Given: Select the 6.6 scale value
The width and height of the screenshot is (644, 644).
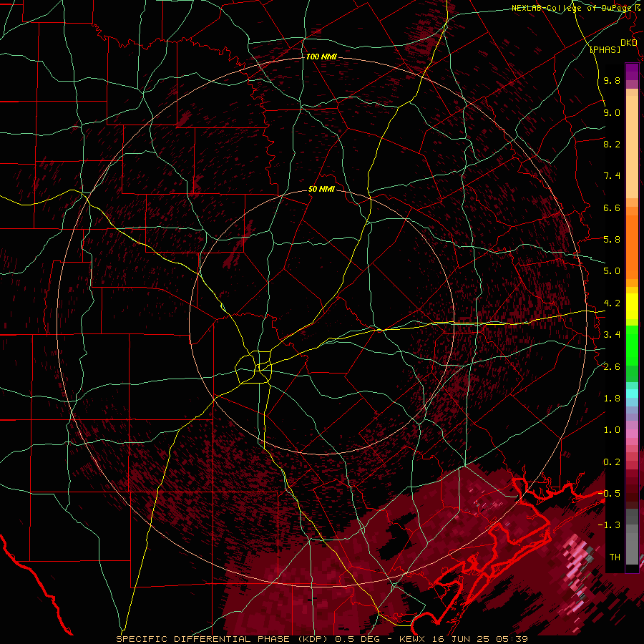Looking at the screenshot, I should point(612,208).
